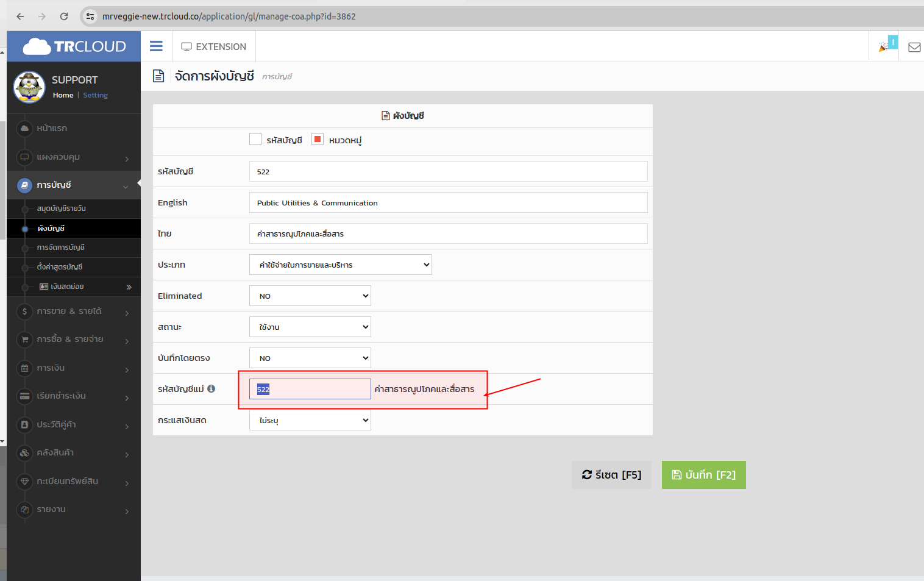Open the สถานะ dropdown
The height and width of the screenshot is (581, 924).
(310, 327)
